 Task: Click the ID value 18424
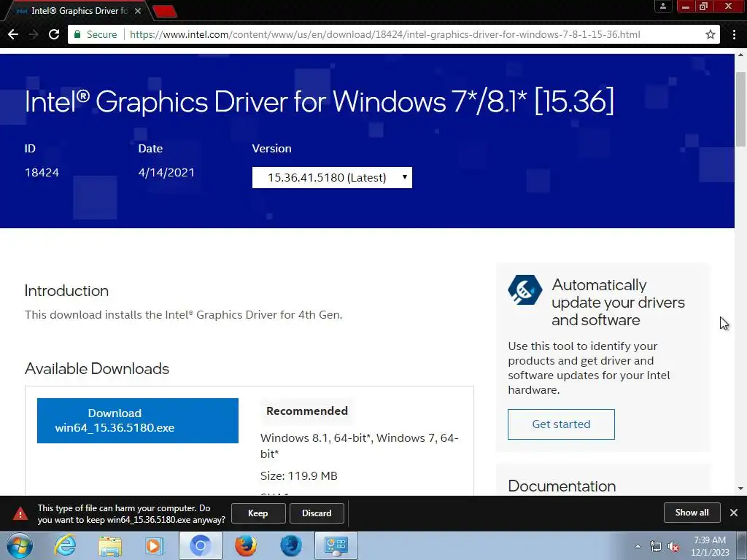click(42, 172)
